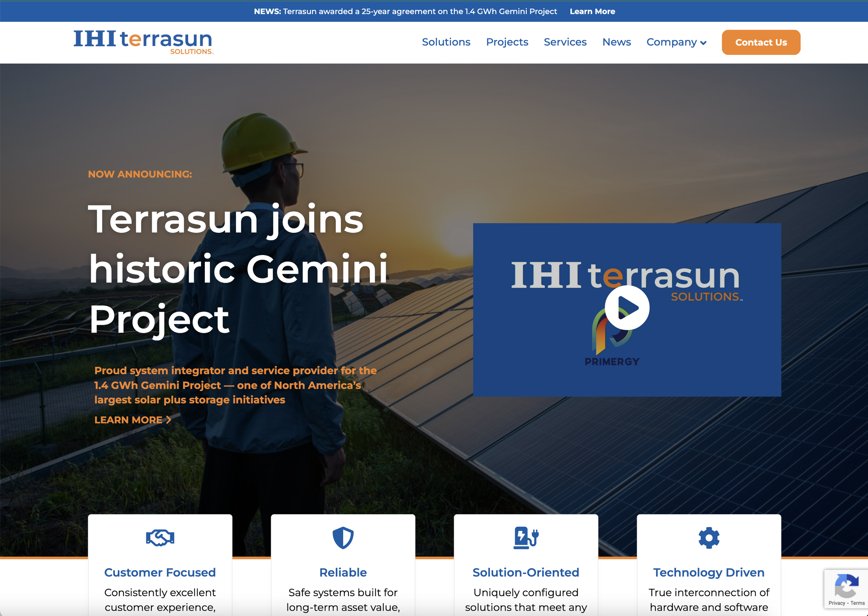Screen dimensions: 868x616
Task: Click the Customer Focused card heading
Action: pyautogui.click(x=160, y=572)
